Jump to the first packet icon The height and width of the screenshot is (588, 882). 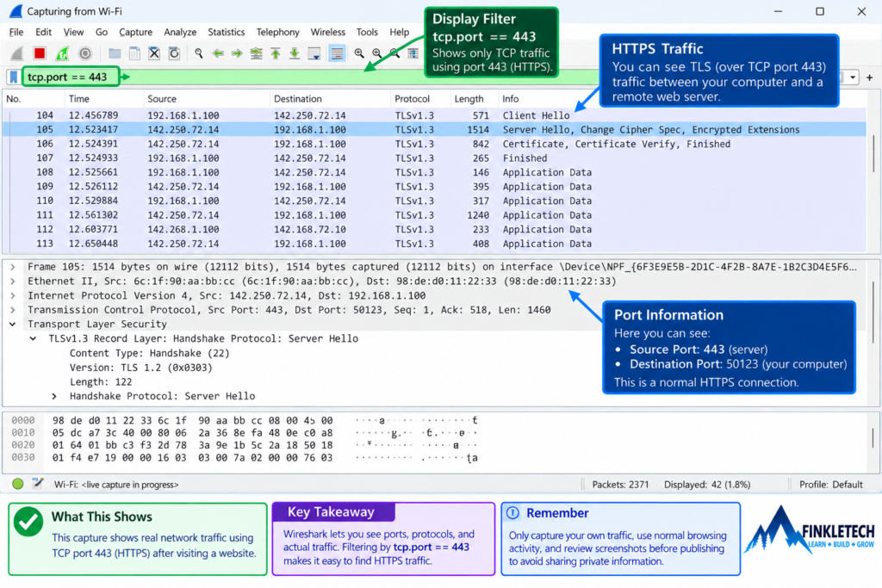tap(276, 53)
